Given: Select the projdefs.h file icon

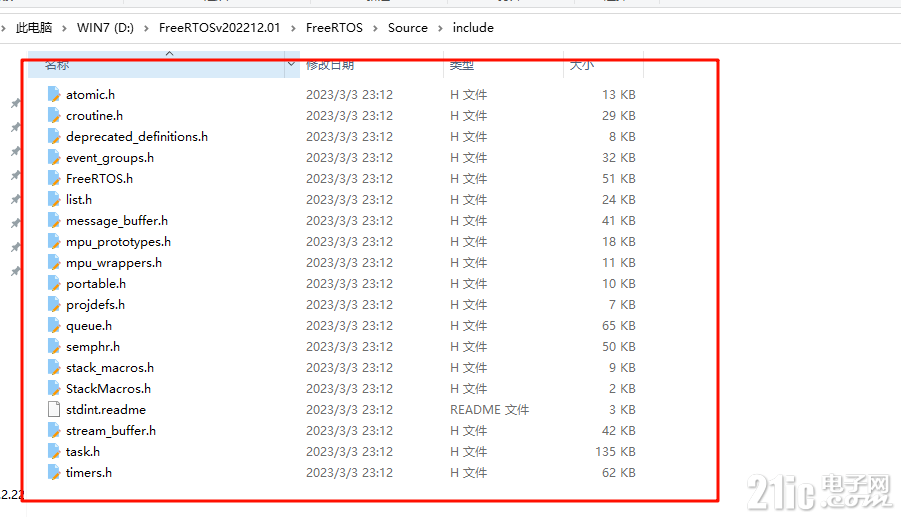Looking at the screenshot, I should click(54, 304).
